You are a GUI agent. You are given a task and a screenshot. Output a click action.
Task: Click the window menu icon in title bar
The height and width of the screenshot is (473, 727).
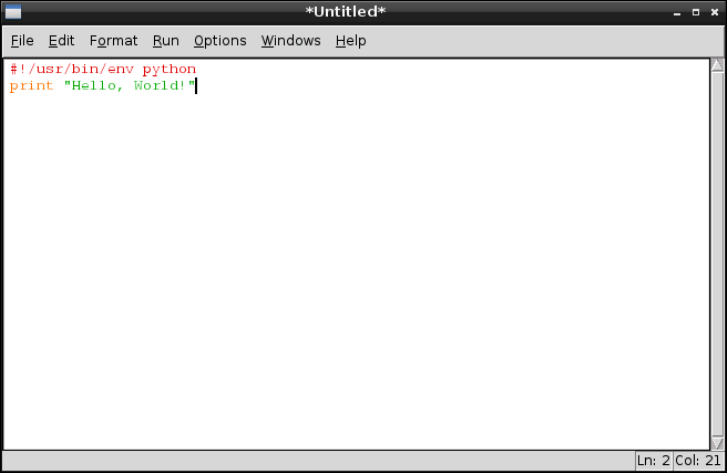point(13,12)
